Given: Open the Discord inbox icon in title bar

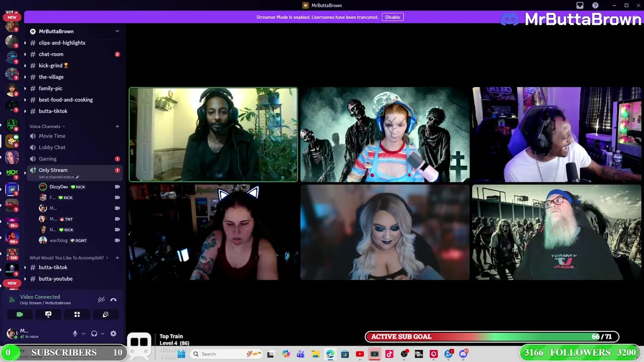Looking at the screenshot, I should click(x=580, y=6).
